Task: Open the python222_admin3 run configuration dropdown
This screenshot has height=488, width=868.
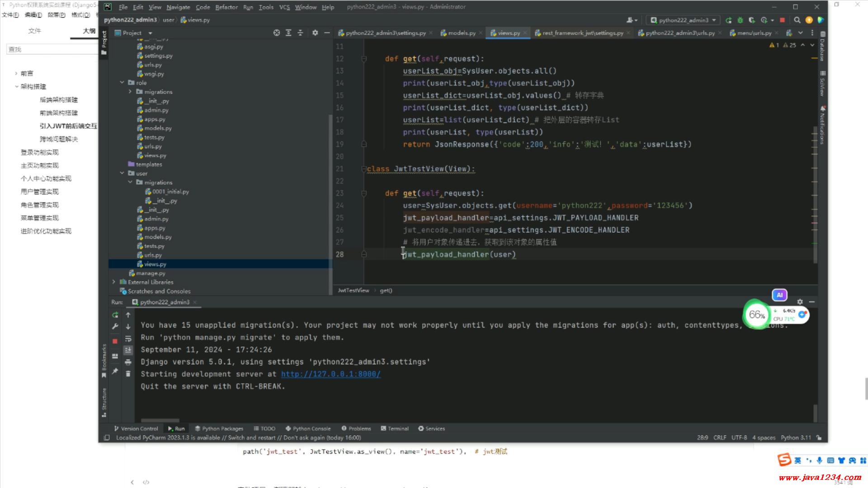Action: (x=683, y=20)
